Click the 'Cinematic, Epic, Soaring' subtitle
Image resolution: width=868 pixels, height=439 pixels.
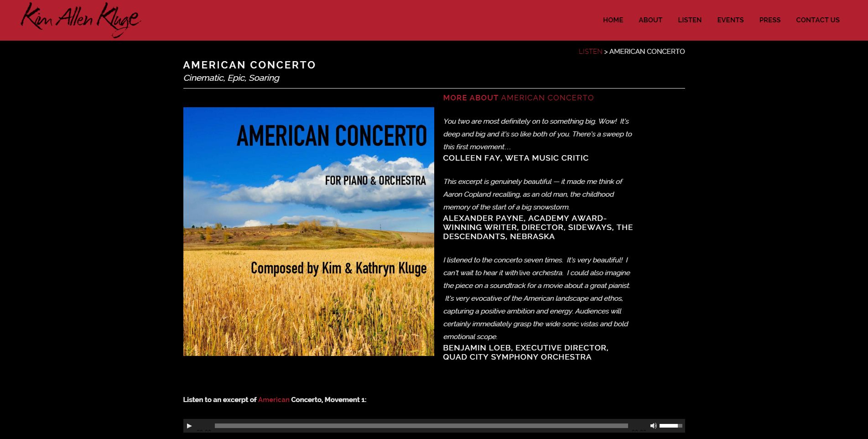pos(231,78)
